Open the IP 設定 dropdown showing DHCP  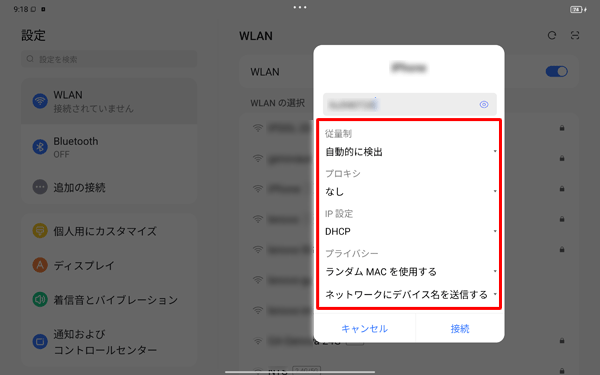pyautogui.click(x=410, y=232)
